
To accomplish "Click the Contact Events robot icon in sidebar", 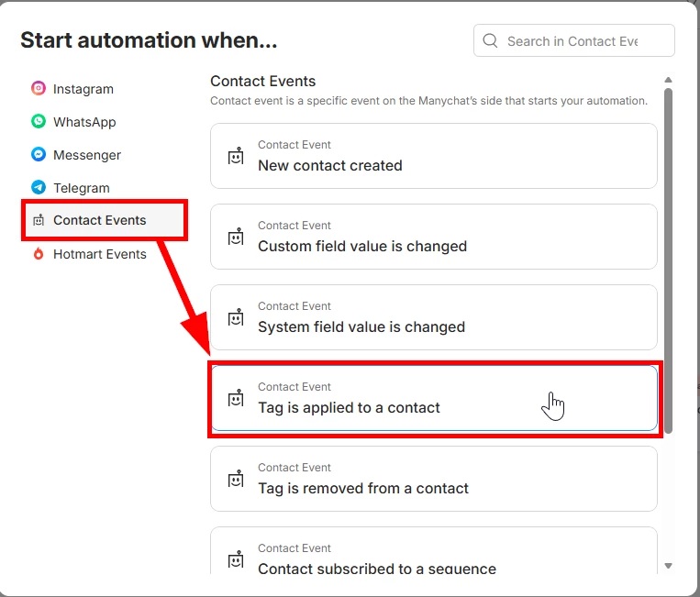I will pos(39,221).
